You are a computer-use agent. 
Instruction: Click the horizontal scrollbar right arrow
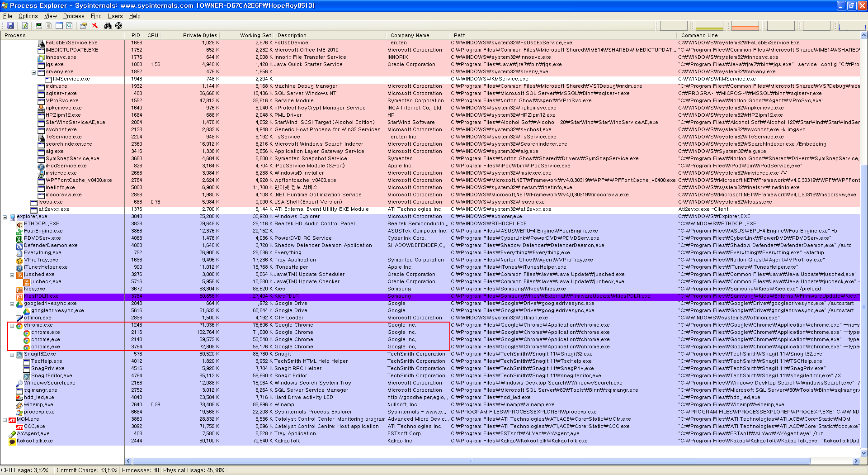856,461
